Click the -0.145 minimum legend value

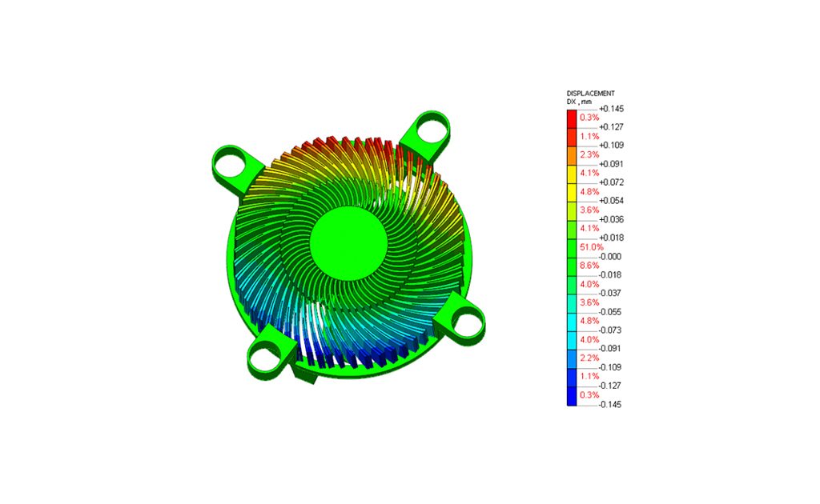[x=611, y=405]
